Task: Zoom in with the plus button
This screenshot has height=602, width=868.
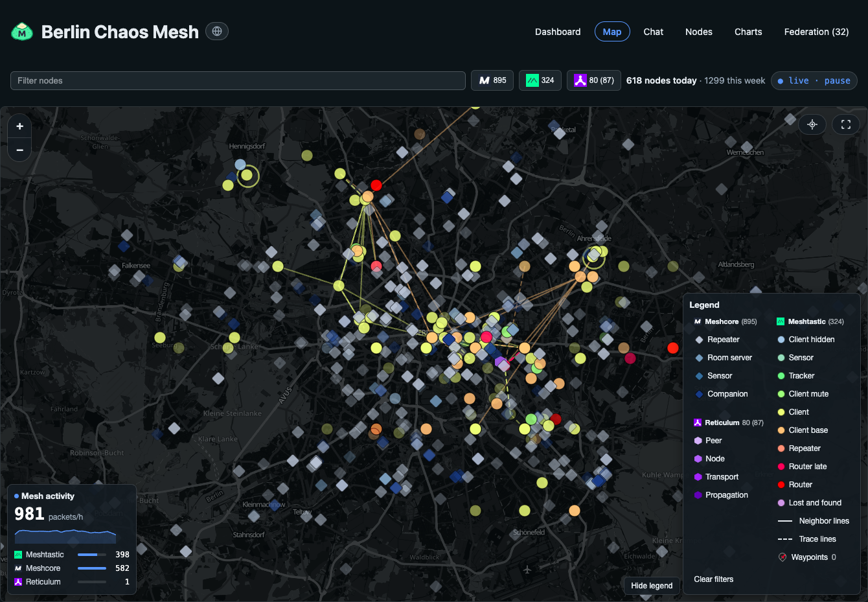Action: point(19,126)
